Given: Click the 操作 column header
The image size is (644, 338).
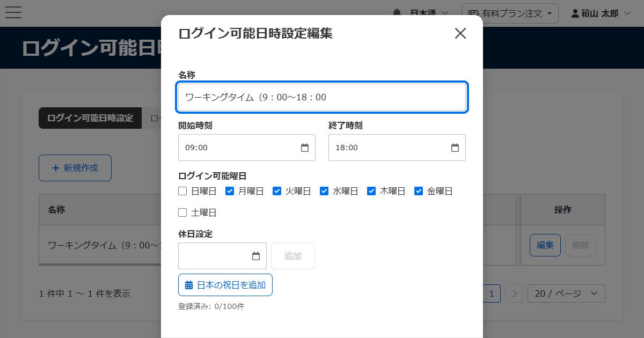Looking at the screenshot, I should [563, 210].
